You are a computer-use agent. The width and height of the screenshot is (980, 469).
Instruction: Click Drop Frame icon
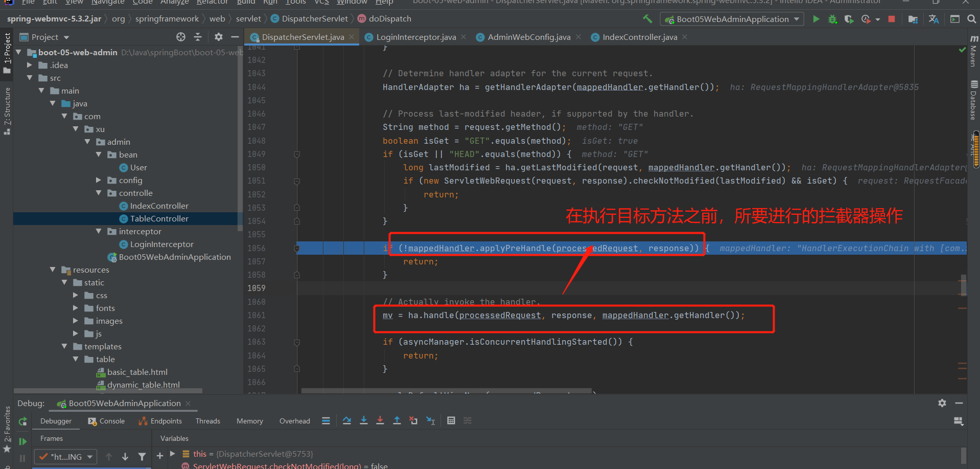413,421
